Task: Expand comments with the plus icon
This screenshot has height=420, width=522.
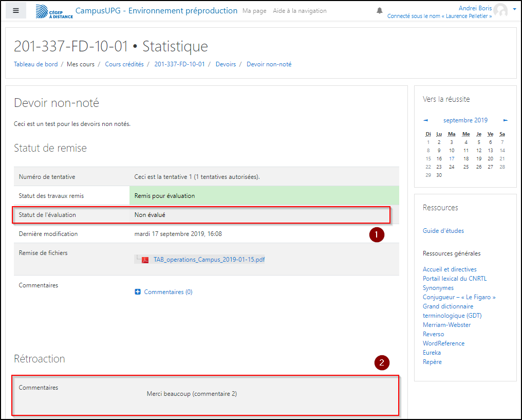Action: (138, 292)
